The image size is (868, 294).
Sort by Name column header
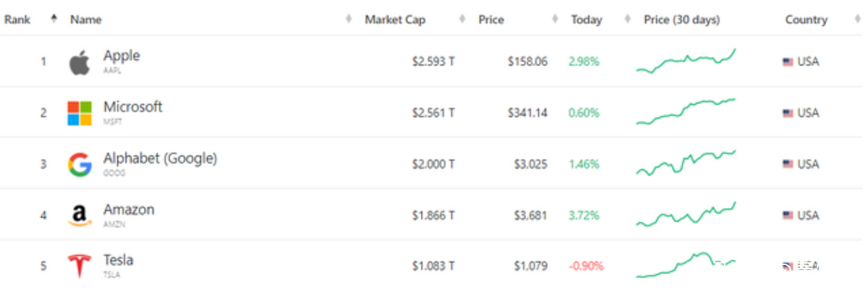[86, 20]
